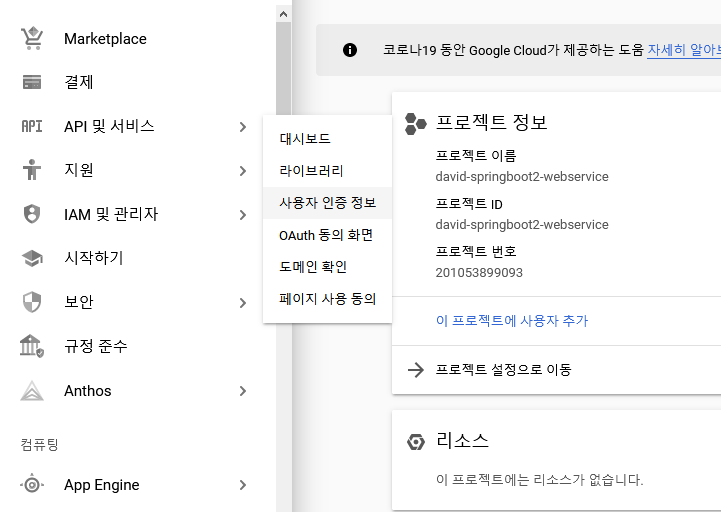The image size is (721, 512).
Task: Expand the 보안 submenu chevron
Action: pos(243,303)
